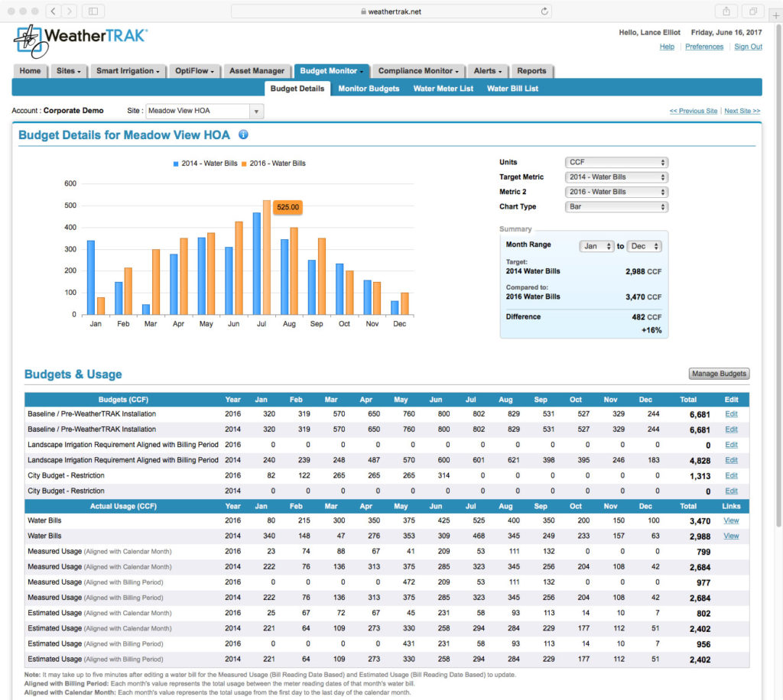Edit the 2016 Baseline Pre-WeatherTRAK budget
Viewport: 783px width, 700px height.
731,414
